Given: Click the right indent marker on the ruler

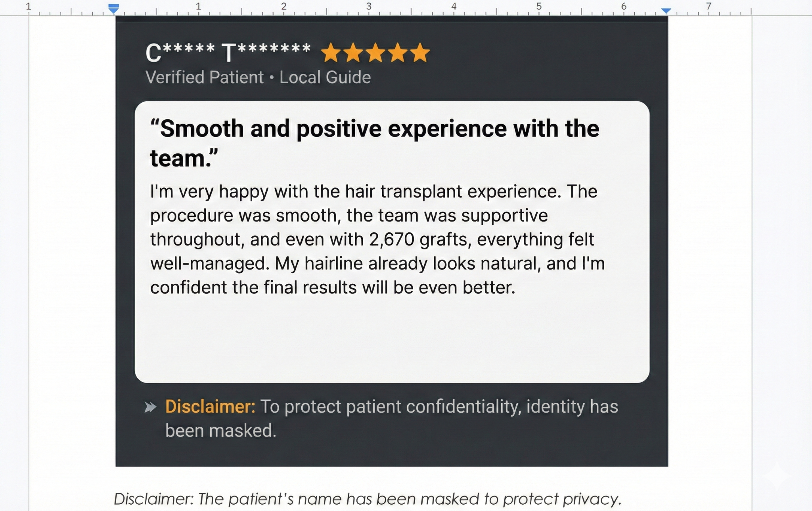Looking at the screenshot, I should click(x=666, y=11).
